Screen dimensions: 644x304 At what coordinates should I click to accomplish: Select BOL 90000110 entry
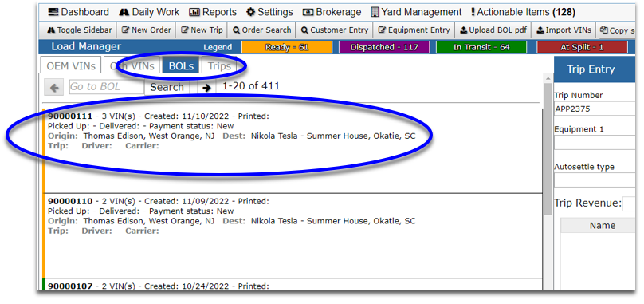(x=293, y=235)
